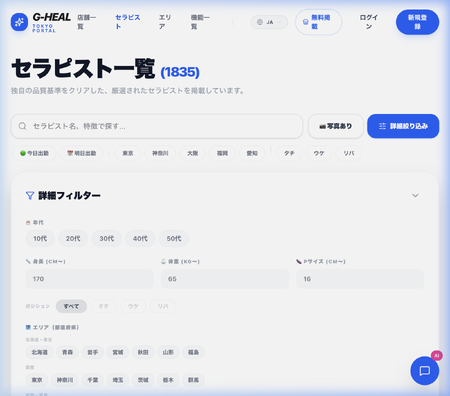Select リバ in the ポジション row
This screenshot has width=450, height=396.
coord(163,306)
